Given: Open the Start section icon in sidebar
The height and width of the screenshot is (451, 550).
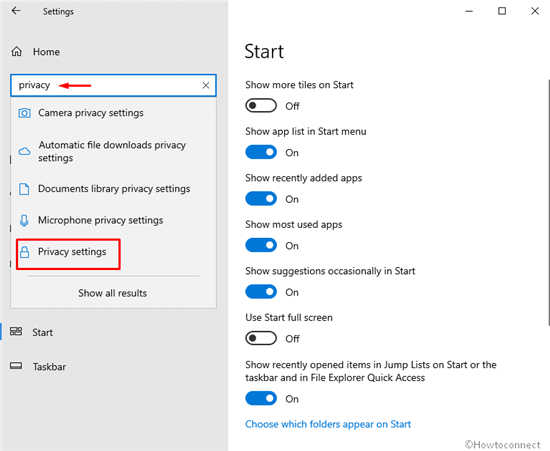Looking at the screenshot, I should click(x=16, y=331).
